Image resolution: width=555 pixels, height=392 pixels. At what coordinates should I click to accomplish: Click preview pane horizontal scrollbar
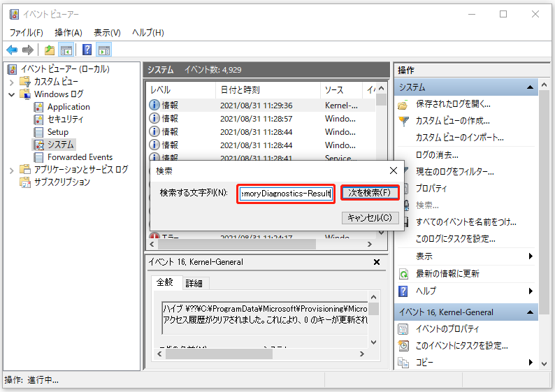[x=219, y=354]
